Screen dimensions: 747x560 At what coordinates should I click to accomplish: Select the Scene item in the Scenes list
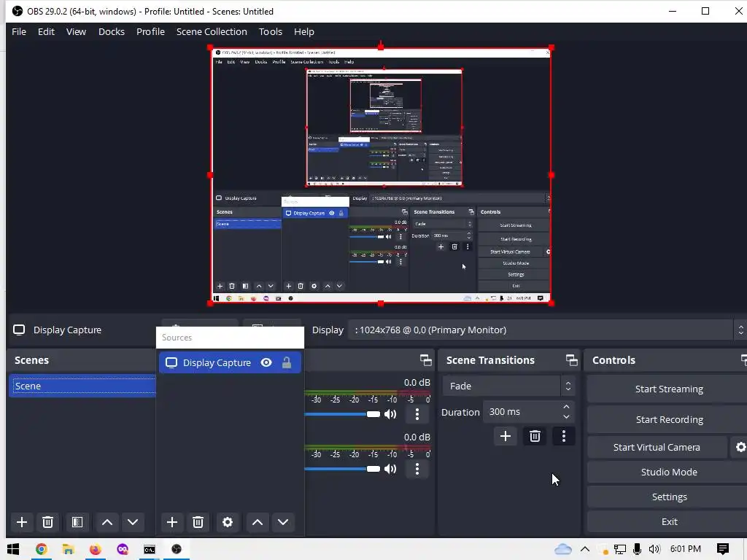tap(82, 386)
